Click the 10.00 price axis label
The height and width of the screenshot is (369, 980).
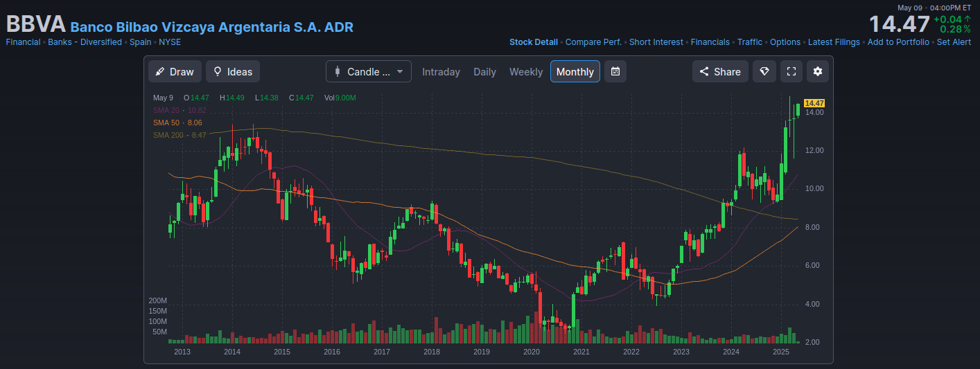point(814,189)
